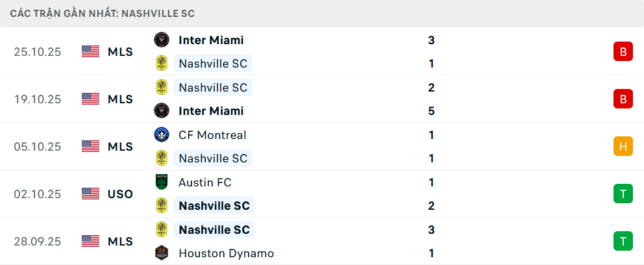Open the CF Montreal team name
This screenshot has height=265, width=644.
212,135
